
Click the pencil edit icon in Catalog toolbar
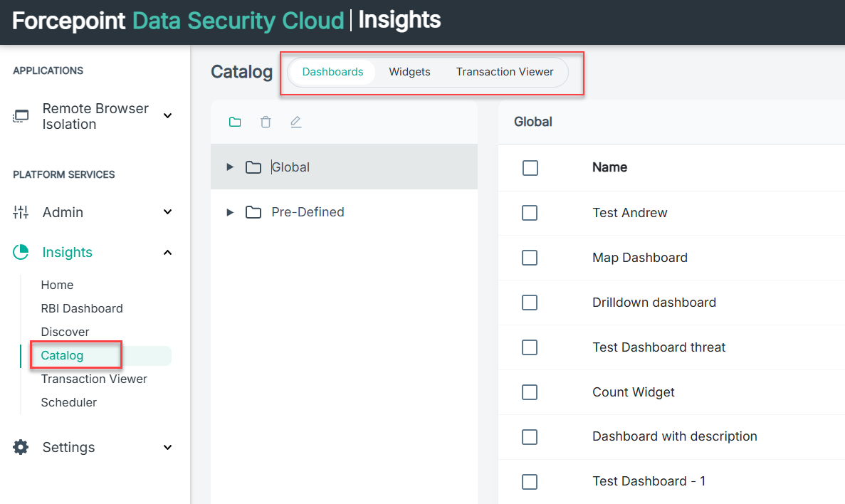[296, 122]
